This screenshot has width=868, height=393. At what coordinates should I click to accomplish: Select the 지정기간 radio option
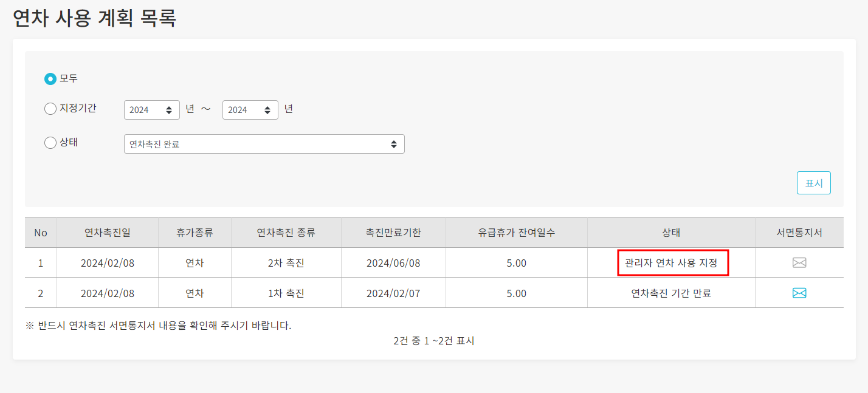[x=50, y=109]
